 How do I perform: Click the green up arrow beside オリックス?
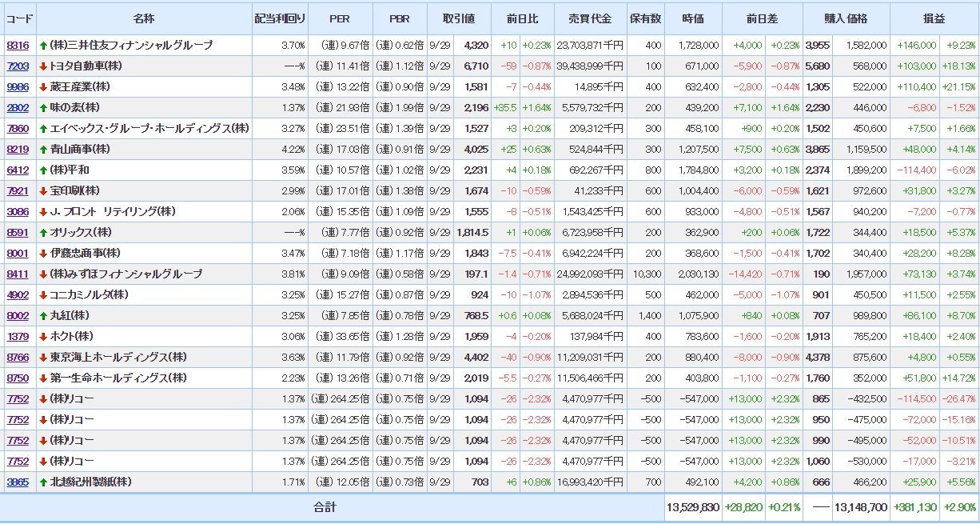tap(43, 233)
